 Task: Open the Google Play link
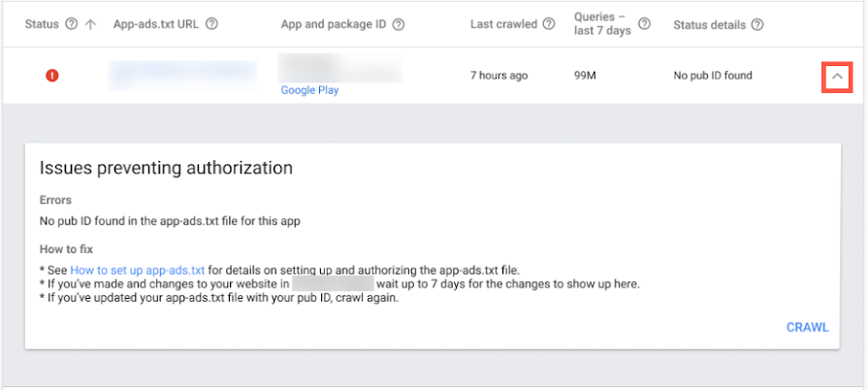(x=309, y=90)
